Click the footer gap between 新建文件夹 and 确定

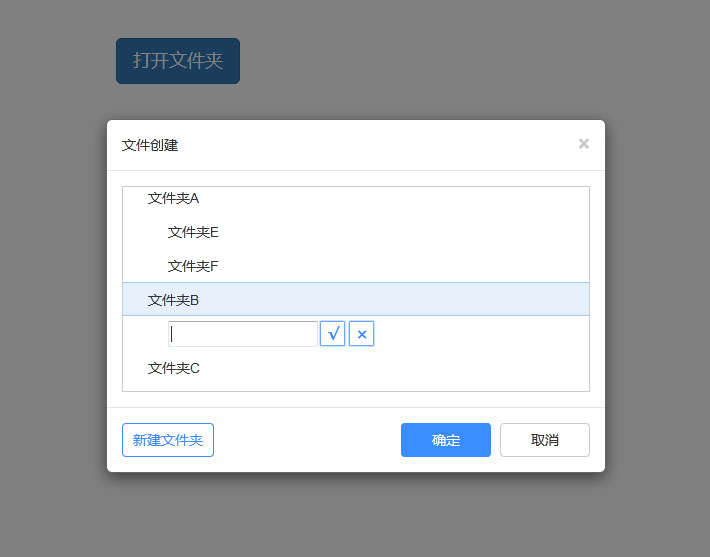[x=306, y=440]
